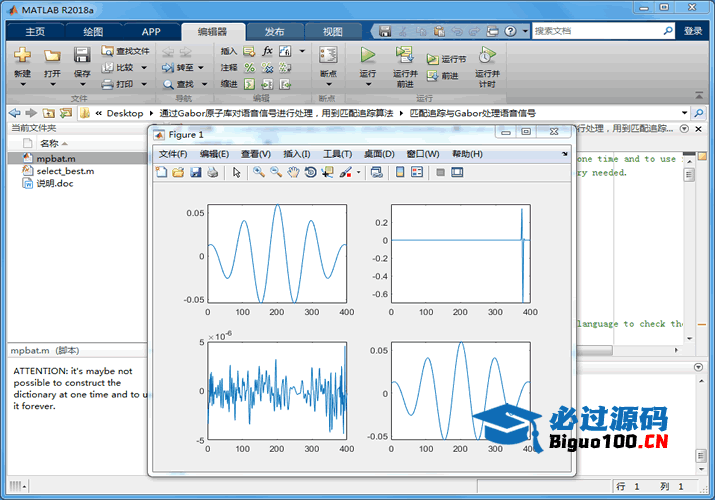
Task: Open the Save dropdown arrow in ribbon
Action: tap(82, 84)
